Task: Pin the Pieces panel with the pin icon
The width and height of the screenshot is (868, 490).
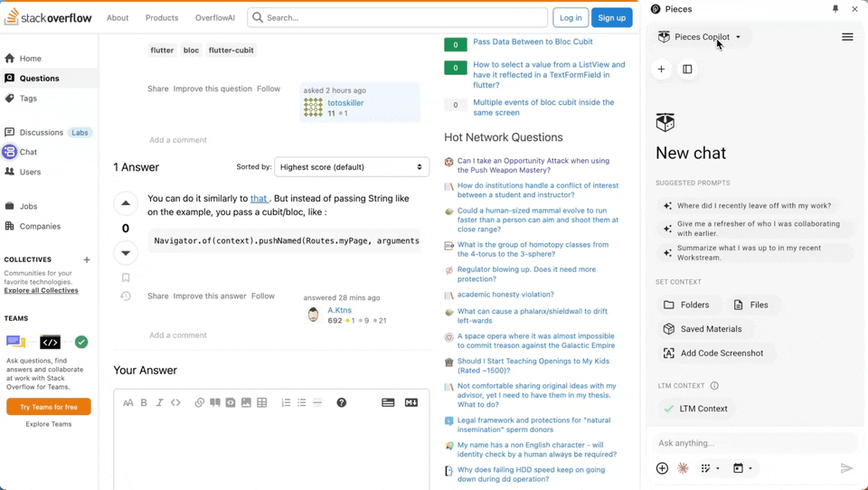Action: tap(835, 9)
